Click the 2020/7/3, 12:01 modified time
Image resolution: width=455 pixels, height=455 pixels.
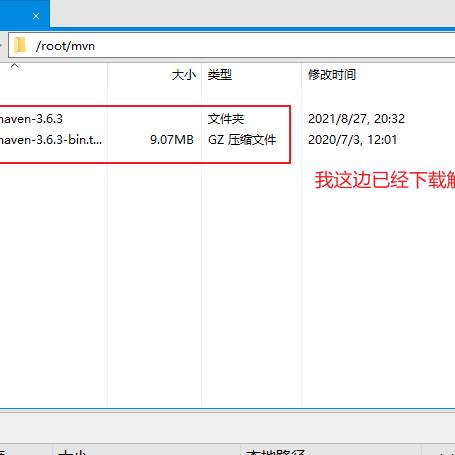point(353,140)
